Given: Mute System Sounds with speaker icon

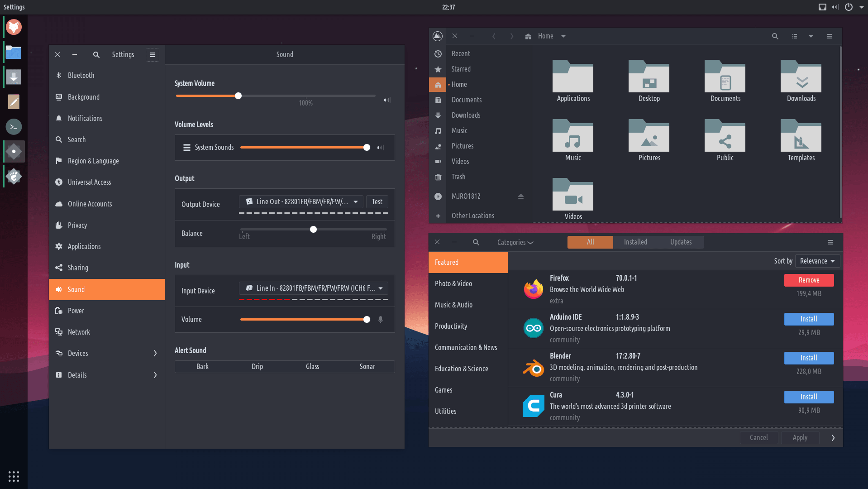Looking at the screenshot, I should (381, 148).
